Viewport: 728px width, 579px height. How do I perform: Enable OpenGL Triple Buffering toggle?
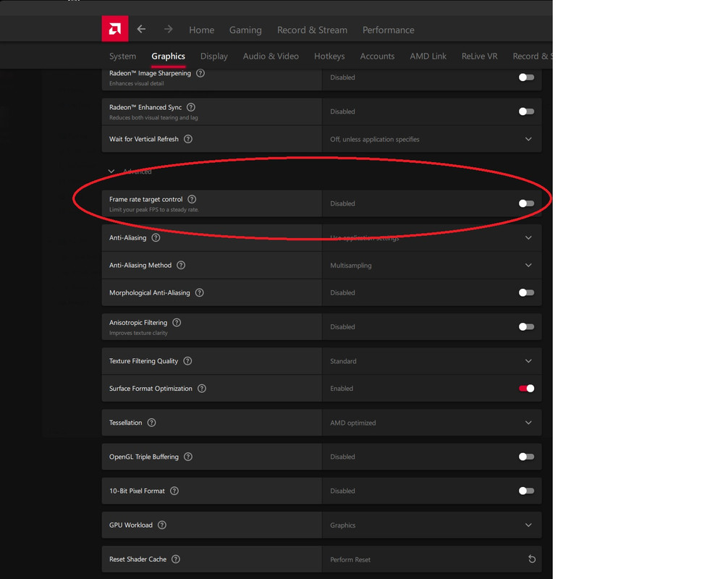click(527, 457)
